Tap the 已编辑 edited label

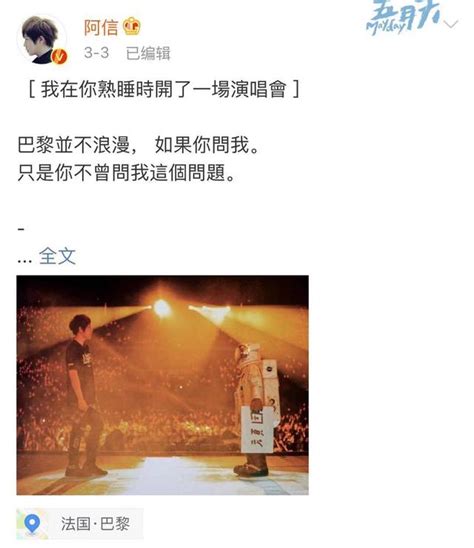tap(148, 53)
